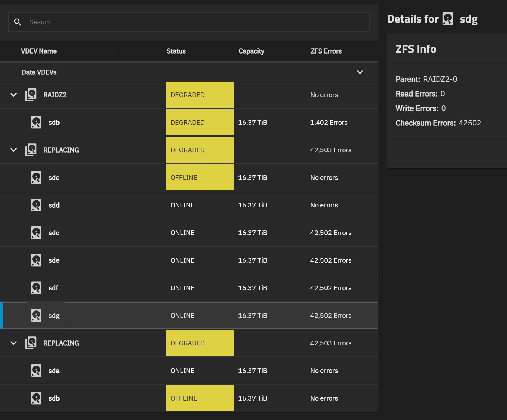The image size is (507, 420).
Task: Collapse the Data VDEVs section chevron
Action: click(x=360, y=72)
